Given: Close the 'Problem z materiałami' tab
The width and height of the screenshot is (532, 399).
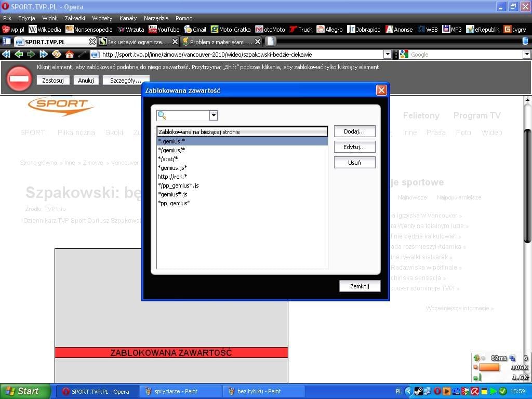Looking at the screenshot, I should point(258,42).
